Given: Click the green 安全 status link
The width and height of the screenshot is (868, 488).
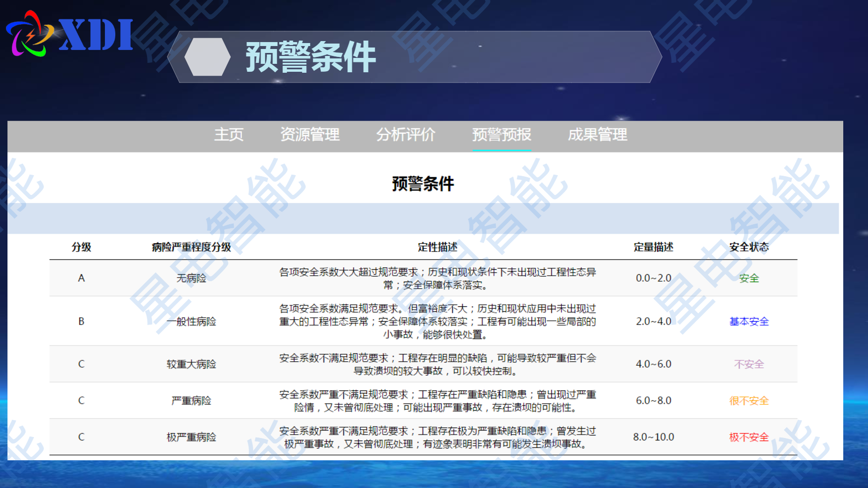Looking at the screenshot, I should click(749, 278).
